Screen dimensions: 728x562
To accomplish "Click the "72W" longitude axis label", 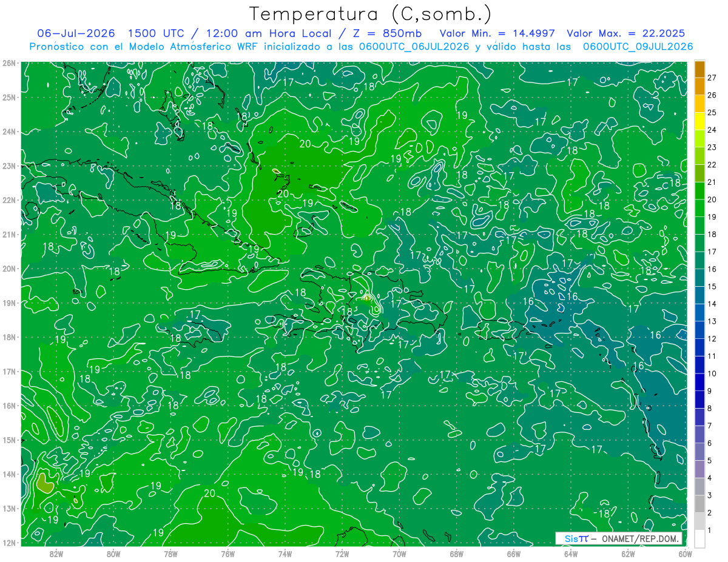I will click(342, 554).
